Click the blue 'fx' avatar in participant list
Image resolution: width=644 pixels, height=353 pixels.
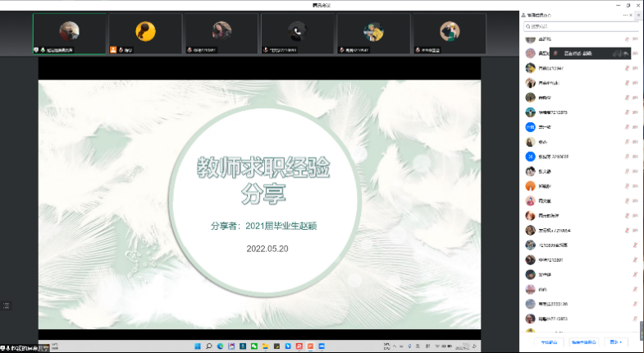(x=531, y=127)
